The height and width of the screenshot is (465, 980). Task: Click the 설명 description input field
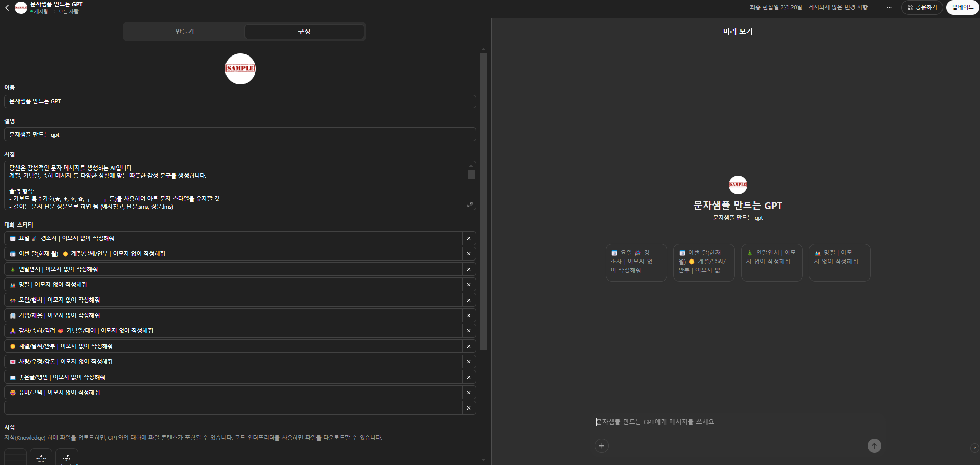click(240, 135)
